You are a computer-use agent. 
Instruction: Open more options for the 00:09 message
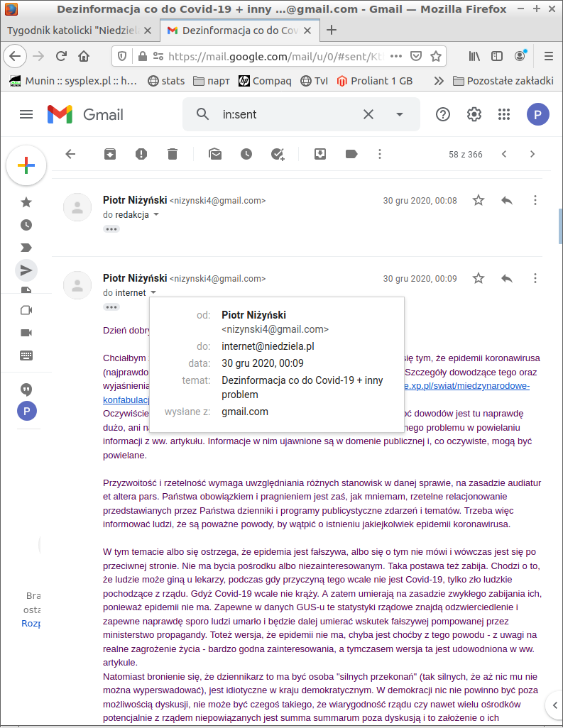535,279
